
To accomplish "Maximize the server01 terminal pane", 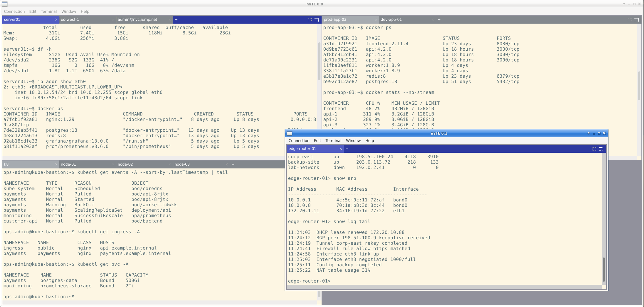I will (310, 20).
